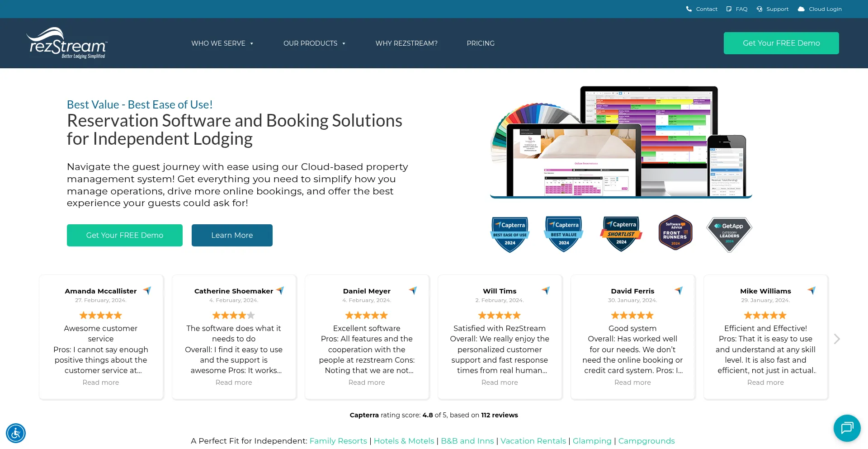This screenshot has width=868, height=449.
Task: Click Capterra Best Ease of Use 2024 badge
Action: [x=510, y=234]
